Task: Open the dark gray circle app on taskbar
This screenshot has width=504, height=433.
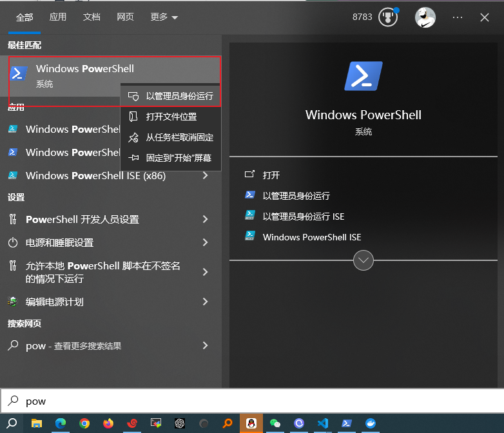Action: (204, 423)
